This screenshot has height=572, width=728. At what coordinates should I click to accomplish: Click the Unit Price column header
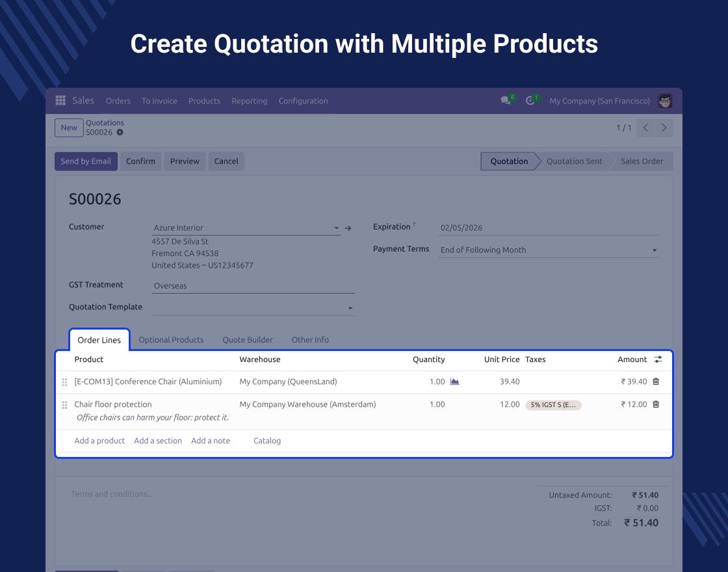502,359
